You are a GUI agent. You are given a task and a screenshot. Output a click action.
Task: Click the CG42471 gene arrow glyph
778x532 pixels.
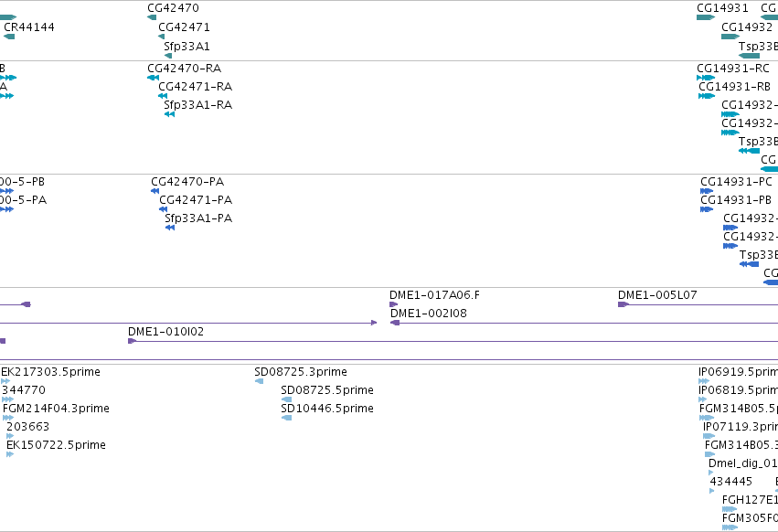[161, 37]
